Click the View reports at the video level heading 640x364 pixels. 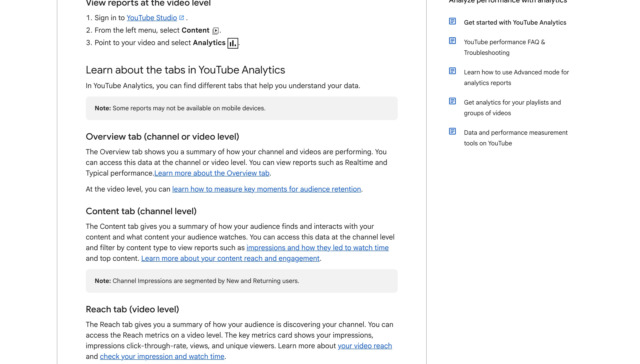[148, 3]
